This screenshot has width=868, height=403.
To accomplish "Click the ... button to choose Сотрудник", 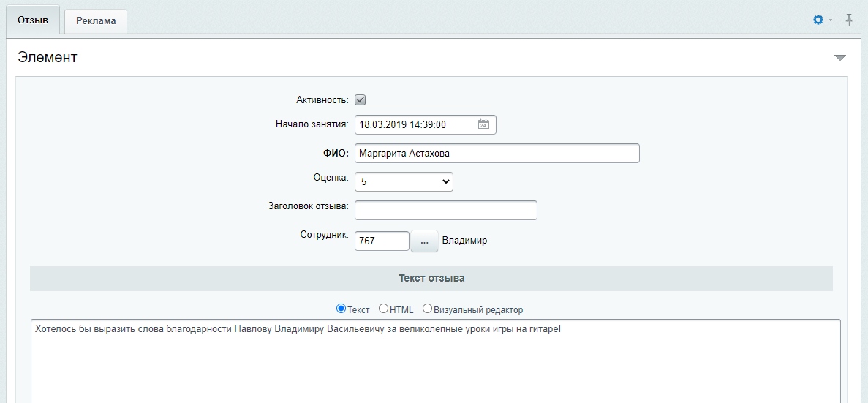I will [424, 241].
